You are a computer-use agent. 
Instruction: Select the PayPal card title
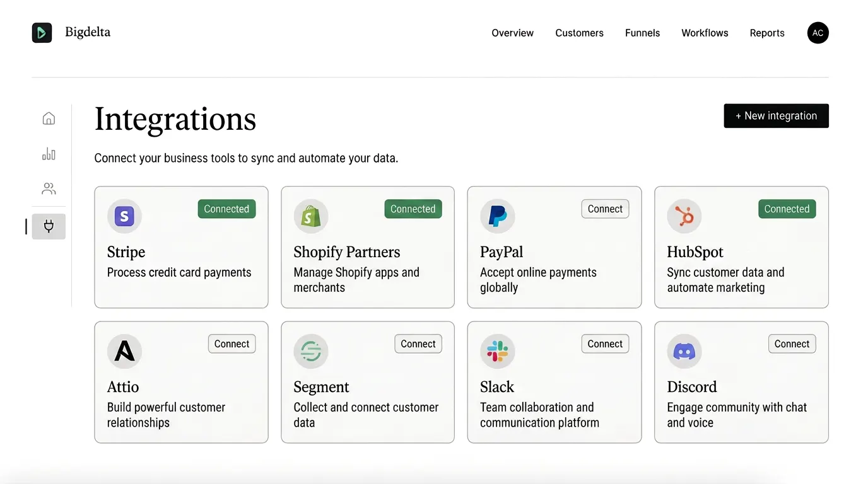tap(501, 252)
